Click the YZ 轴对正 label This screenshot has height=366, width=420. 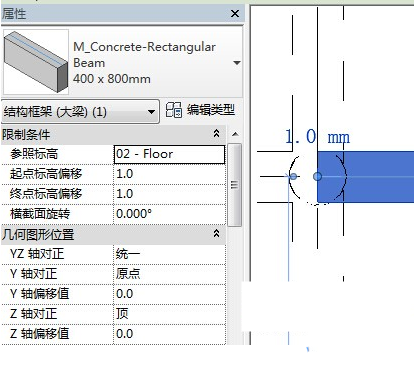coord(37,254)
